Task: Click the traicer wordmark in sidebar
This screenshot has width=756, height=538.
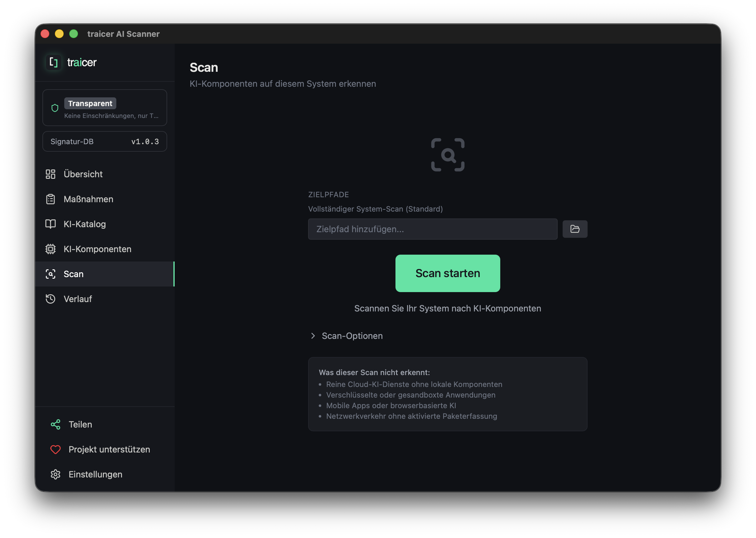Action: [x=82, y=62]
